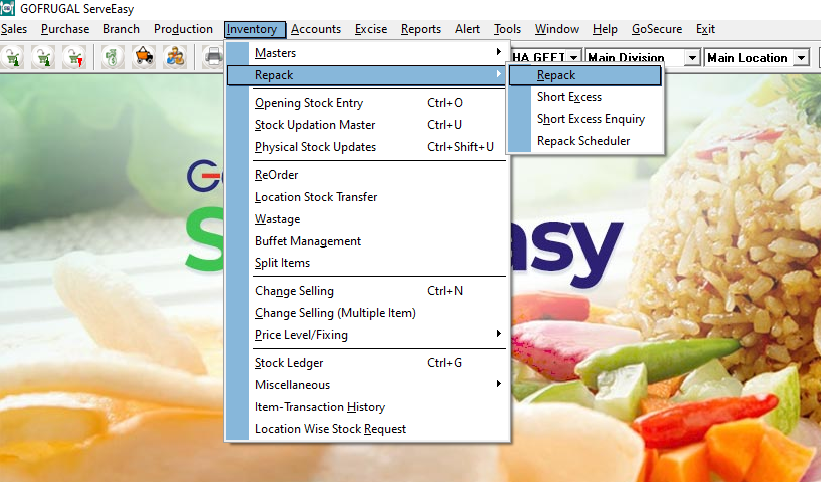This screenshot has width=821, height=482.
Task: Select Split Items
Action: [x=368, y=263]
